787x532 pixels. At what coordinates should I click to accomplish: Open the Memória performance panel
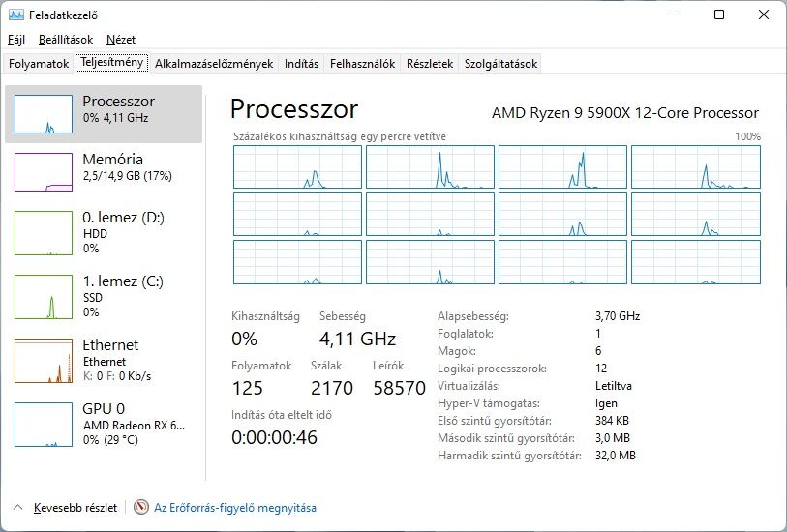coord(104,172)
